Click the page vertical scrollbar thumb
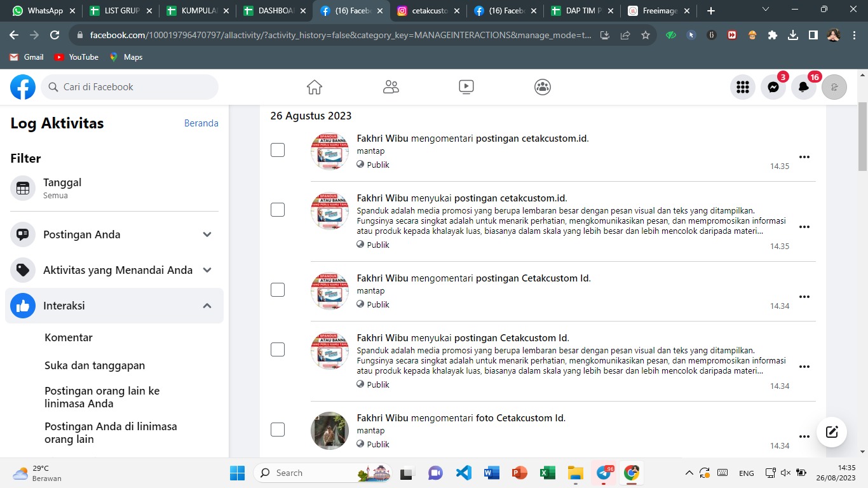 pyautogui.click(x=862, y=137)
